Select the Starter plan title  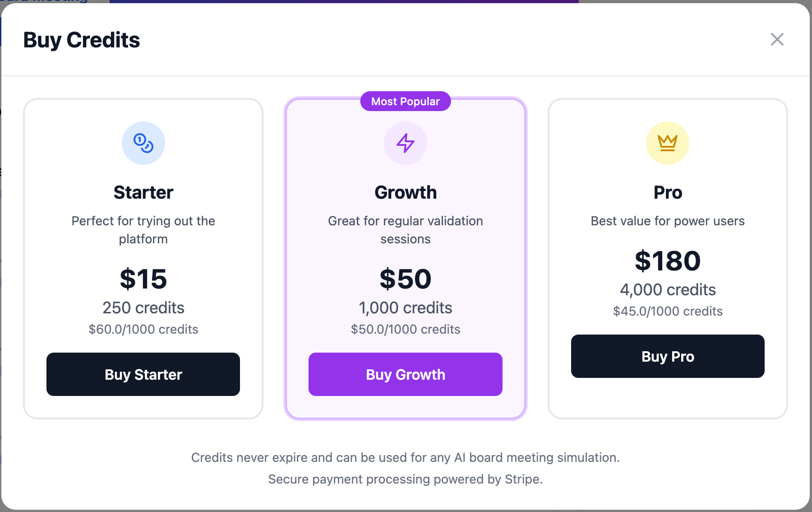click(143, 192)
